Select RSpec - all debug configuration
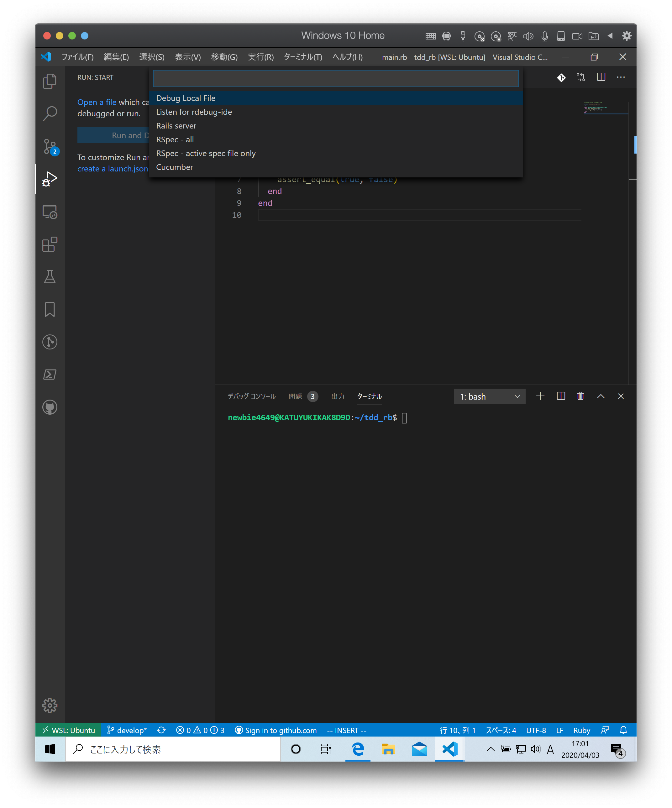672x808 pixels. click(x=175, y=140)
